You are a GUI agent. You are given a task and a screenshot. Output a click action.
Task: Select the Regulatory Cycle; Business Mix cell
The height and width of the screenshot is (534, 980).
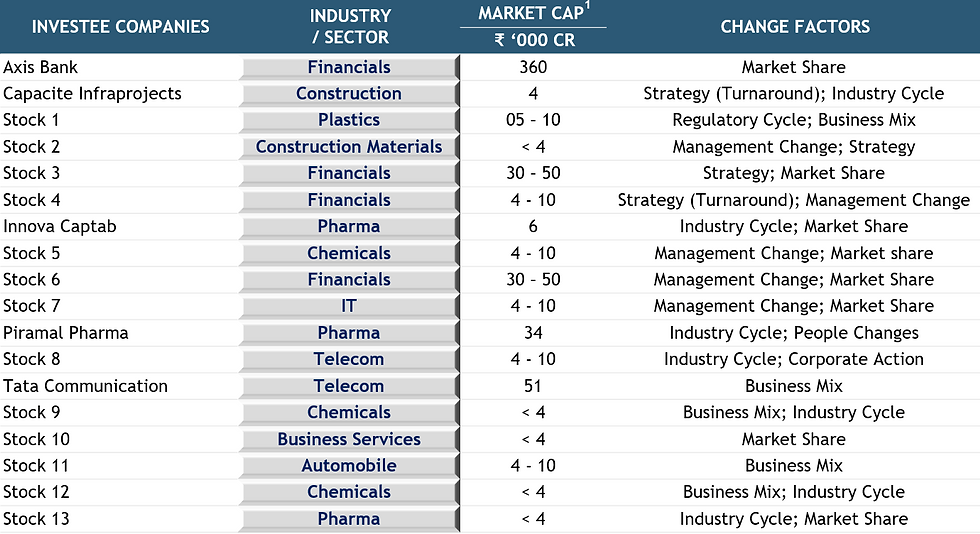(x=794, y=120)
